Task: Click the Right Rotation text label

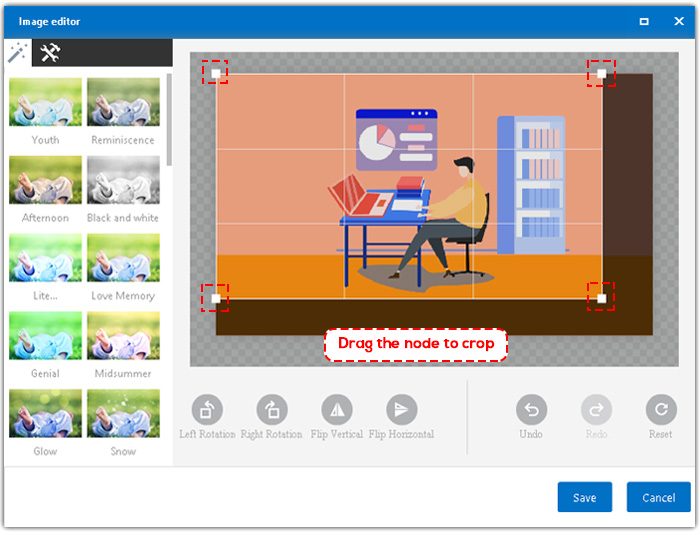Action: [x=271, y=434]
